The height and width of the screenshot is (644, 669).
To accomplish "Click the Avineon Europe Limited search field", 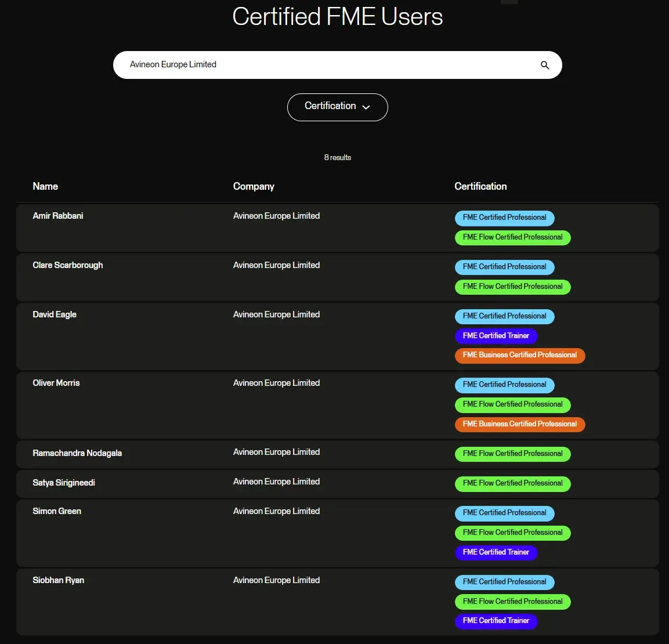I will click(x=325, y=65).
